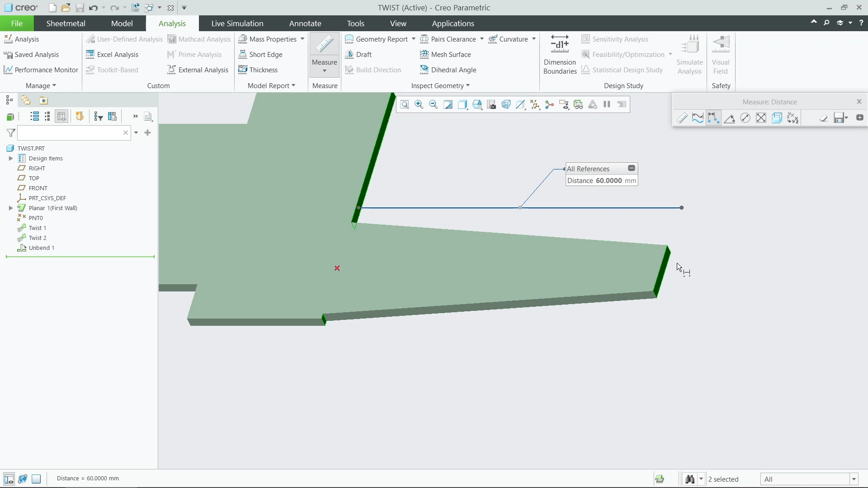This screenshot has width=868, height=488.
Task: Run the Short Edge check
Action: [x=260, y=55]
